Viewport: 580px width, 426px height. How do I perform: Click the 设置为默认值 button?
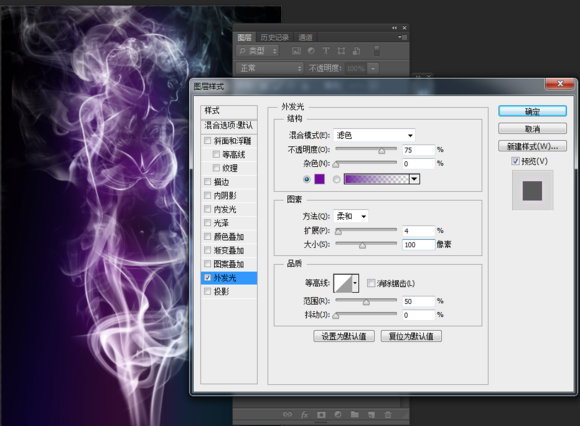pos(344,336)
